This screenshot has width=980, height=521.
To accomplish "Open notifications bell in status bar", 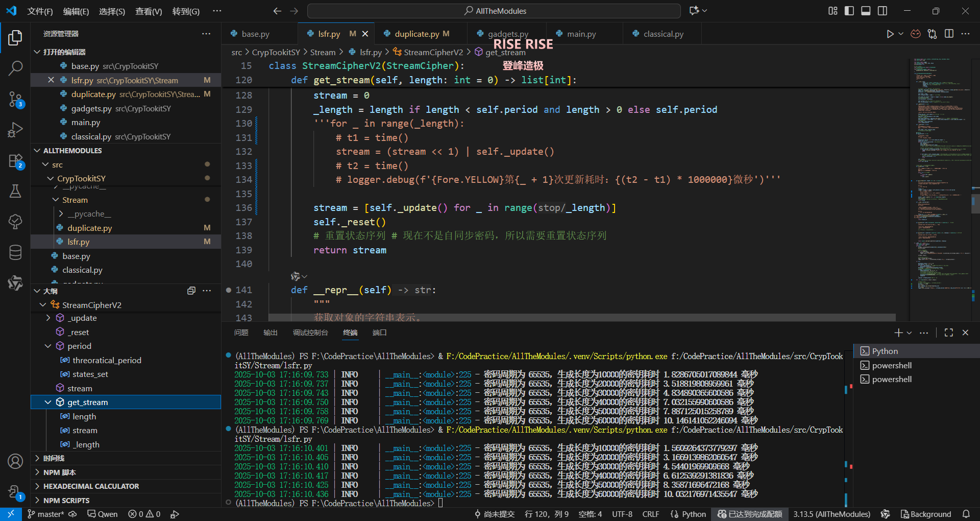I will [966, 514].
